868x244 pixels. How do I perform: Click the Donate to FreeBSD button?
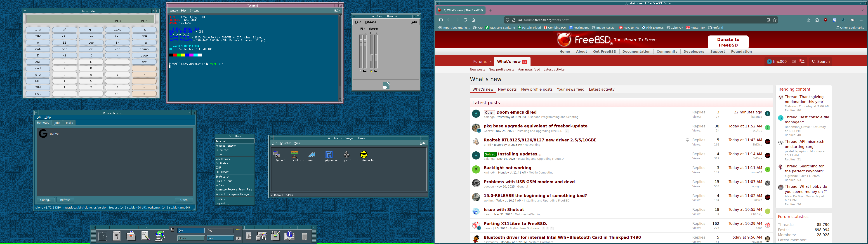[728, 42]
